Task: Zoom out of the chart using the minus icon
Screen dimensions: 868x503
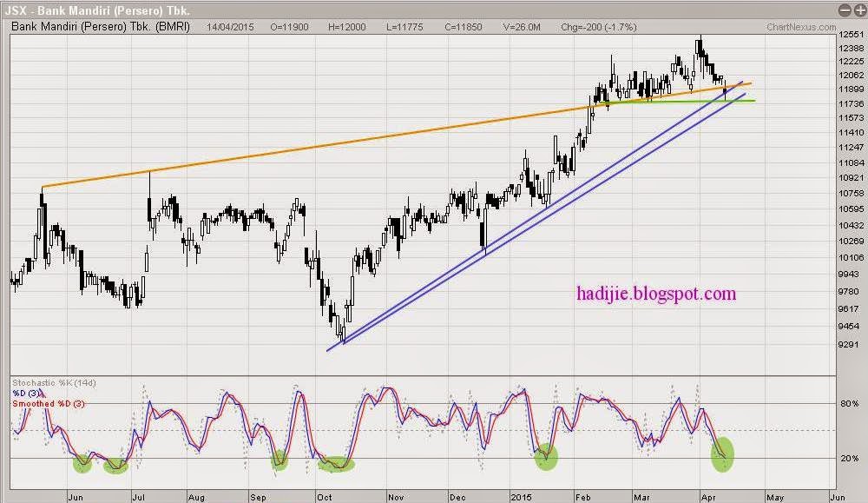Action: click(x=845, y=10)
